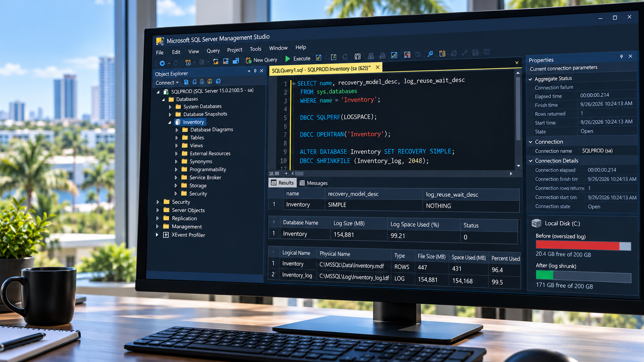Click the New Query toolbar button
The height and width of the screenshot is (362, 644).
pyautogui.click(x=262, y=60)
